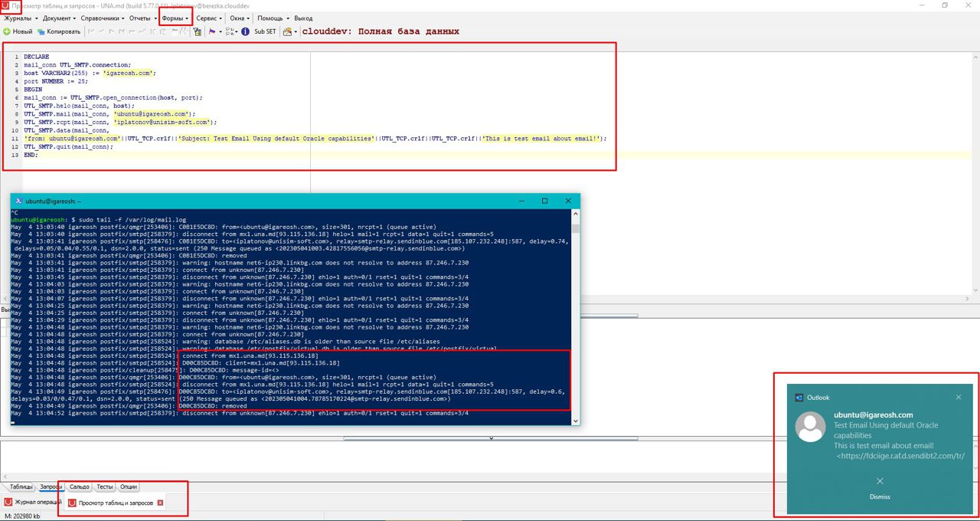Open the flag icon dropdown arrow
Image resolution: width=980 pixels, height=521 pixels.
pyautogui.click(x=220, y=31)
